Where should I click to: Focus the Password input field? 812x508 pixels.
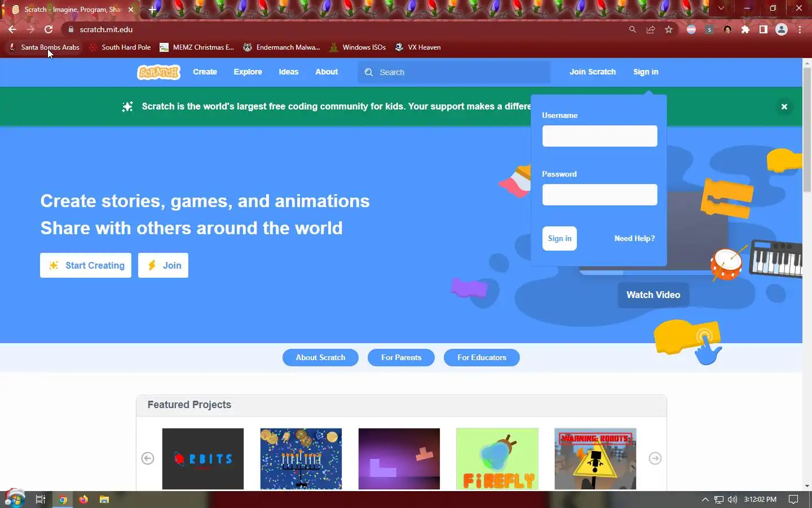[599, 195]
